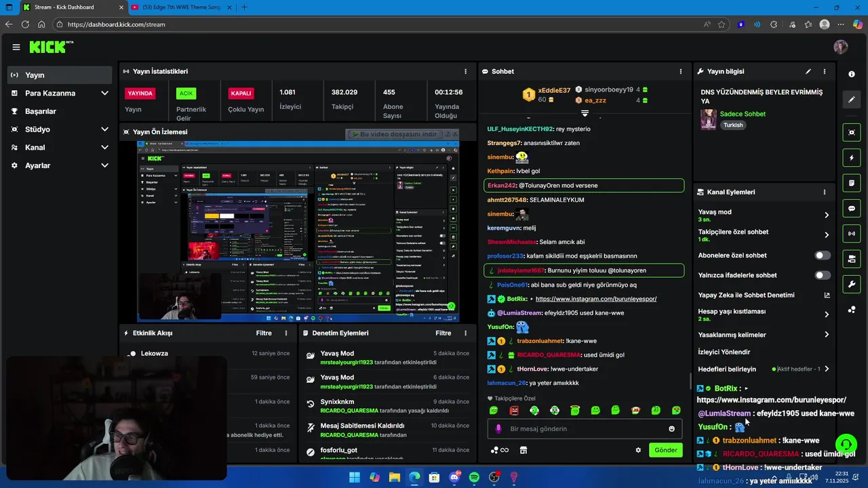
Task: Click the stream preview thumbnail
Action: point(298,231)
